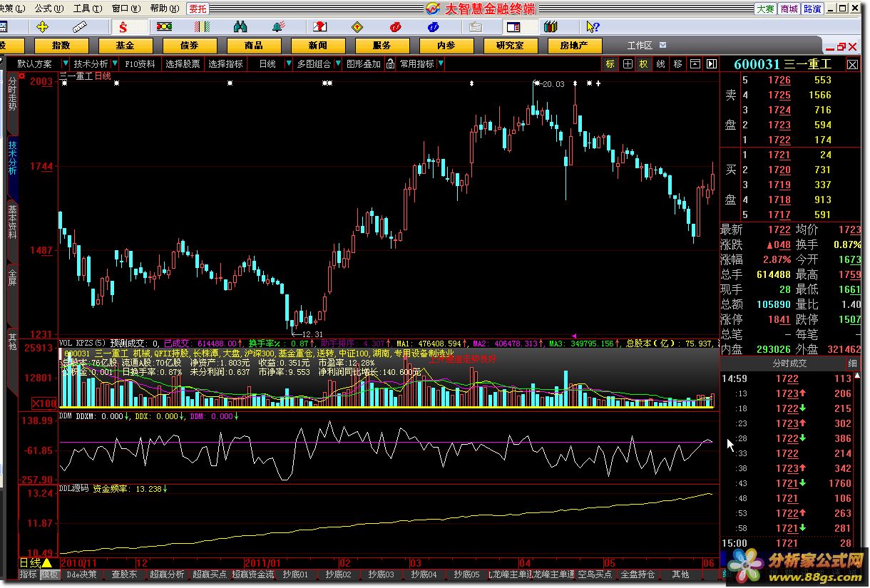Viewport: 870px width, 588px height.
Task: Open the 公式 menu
Action: pos(48,9)
